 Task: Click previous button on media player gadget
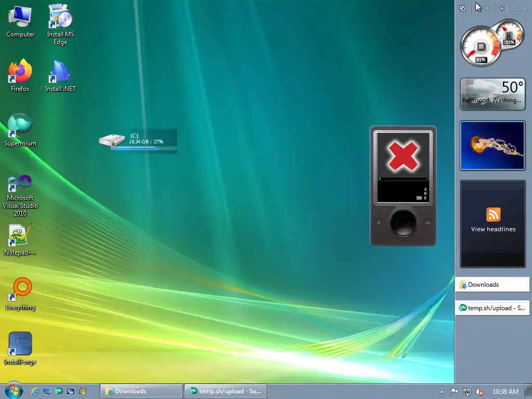pos(378,223)
